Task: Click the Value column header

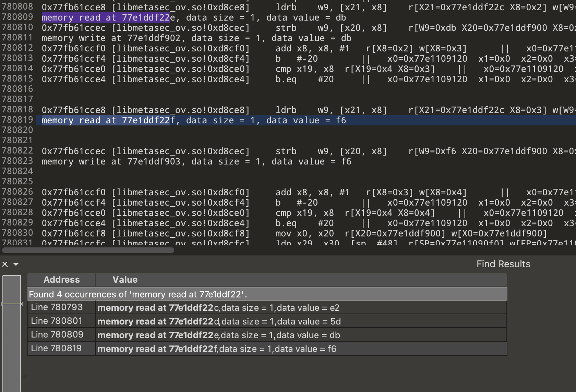Action: point(125,280)
